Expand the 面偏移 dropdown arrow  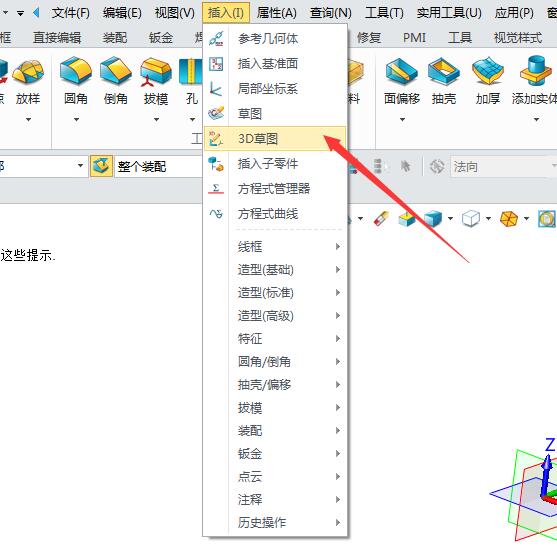[x=402, y=120]
